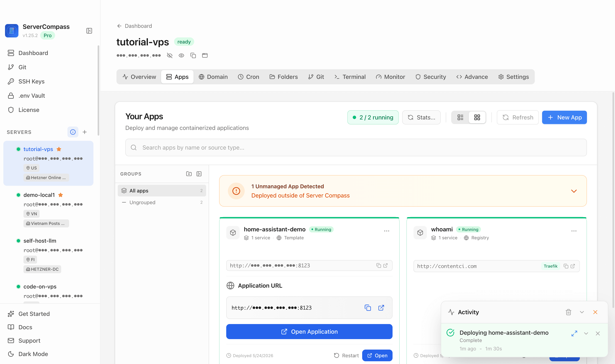Screen dimensions: 615x364
Task: Expand the Deploying home-assistant-demo details chevron
Action: [x=586, y=333]
